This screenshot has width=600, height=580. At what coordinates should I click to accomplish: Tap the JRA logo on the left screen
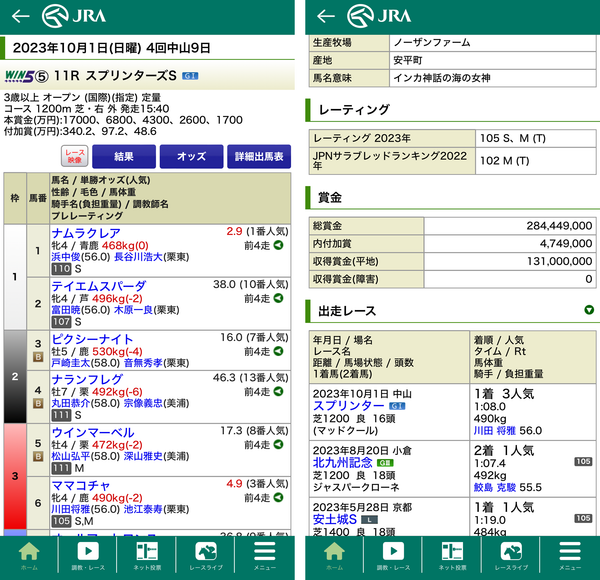[74, 16]
